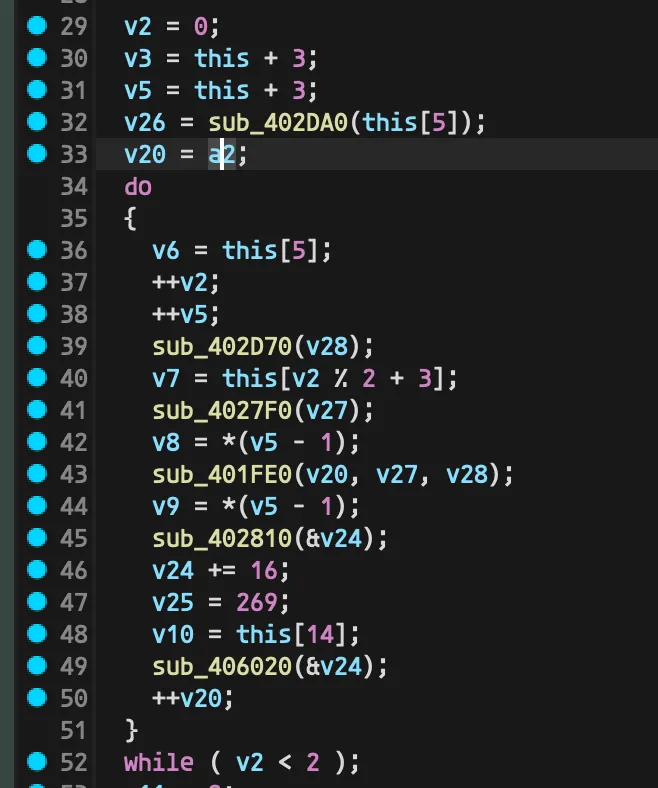Select function name sub_4027F0 on line 41

pyautogui.click(x=222, y=411)
